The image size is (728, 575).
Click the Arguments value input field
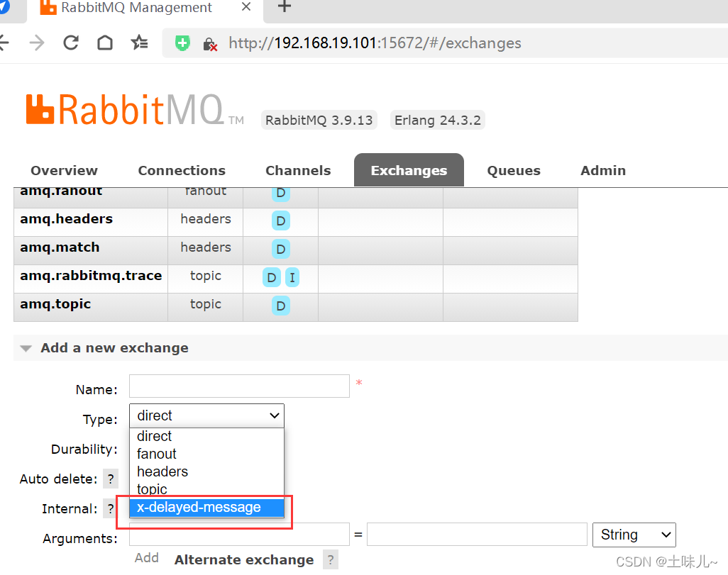477,535
